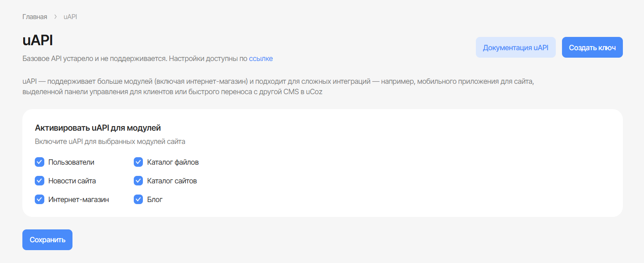Click the Каталог файлов label text
This screenshot has height=263, width=644.
tap(173, 162)
